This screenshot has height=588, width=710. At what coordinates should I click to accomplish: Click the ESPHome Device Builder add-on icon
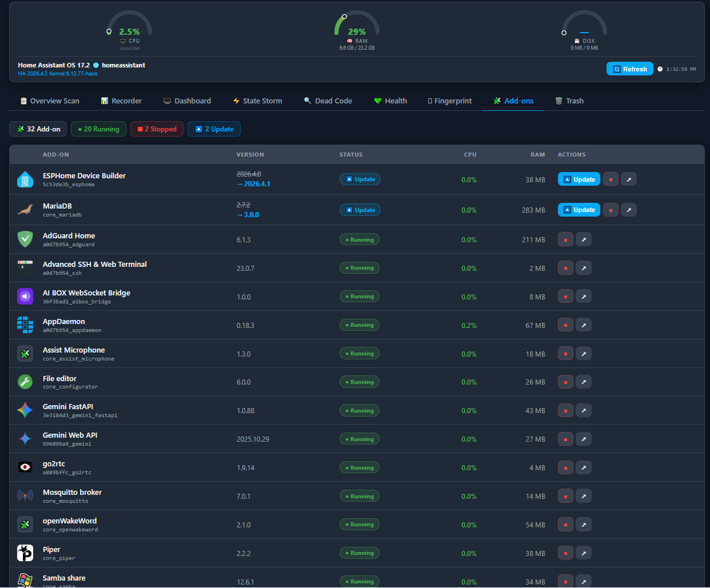25,179
